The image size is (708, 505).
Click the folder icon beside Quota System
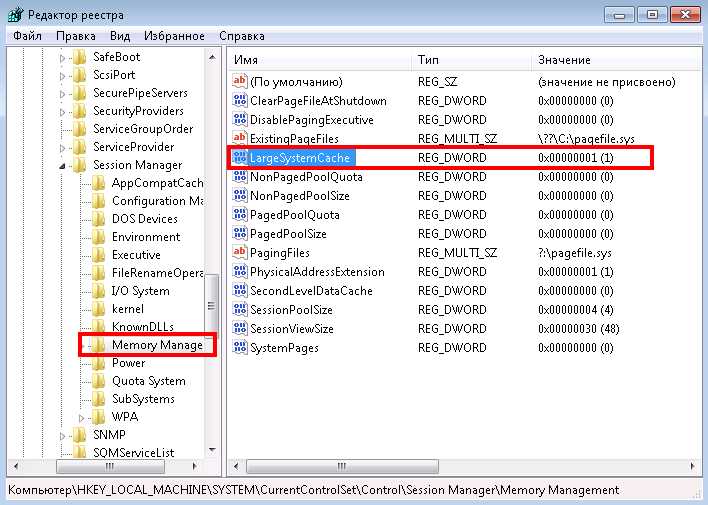(98, 381)
